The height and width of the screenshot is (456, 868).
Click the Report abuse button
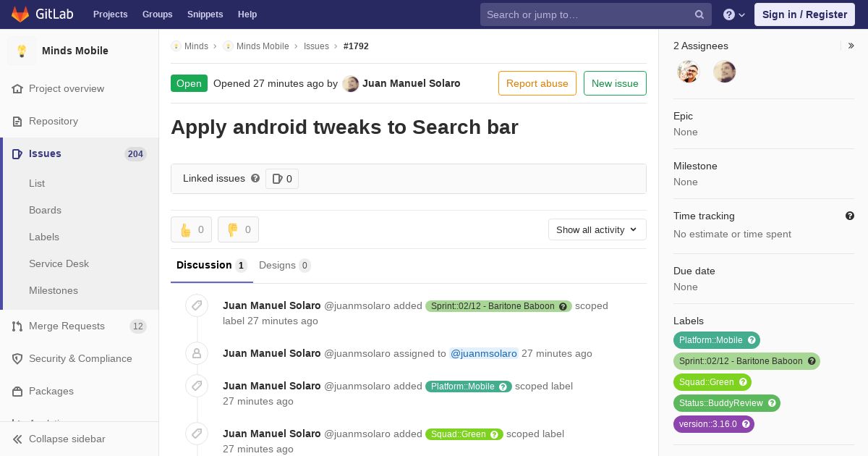pos(537,83)
